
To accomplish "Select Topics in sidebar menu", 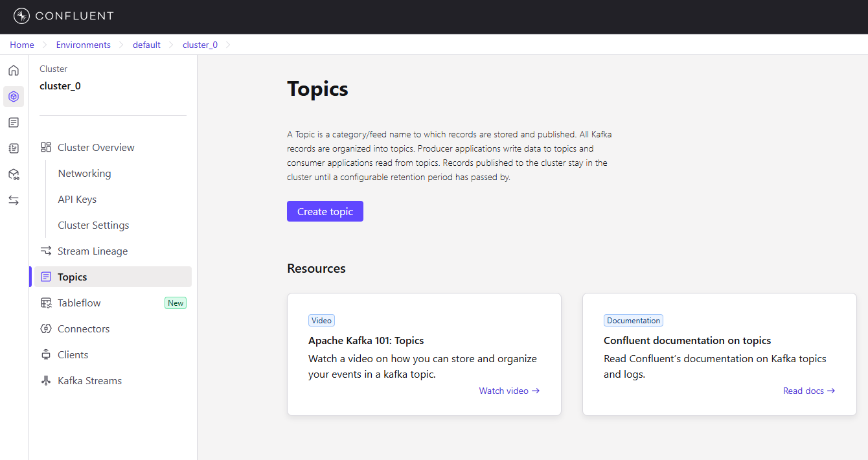I will pos(113,277).
